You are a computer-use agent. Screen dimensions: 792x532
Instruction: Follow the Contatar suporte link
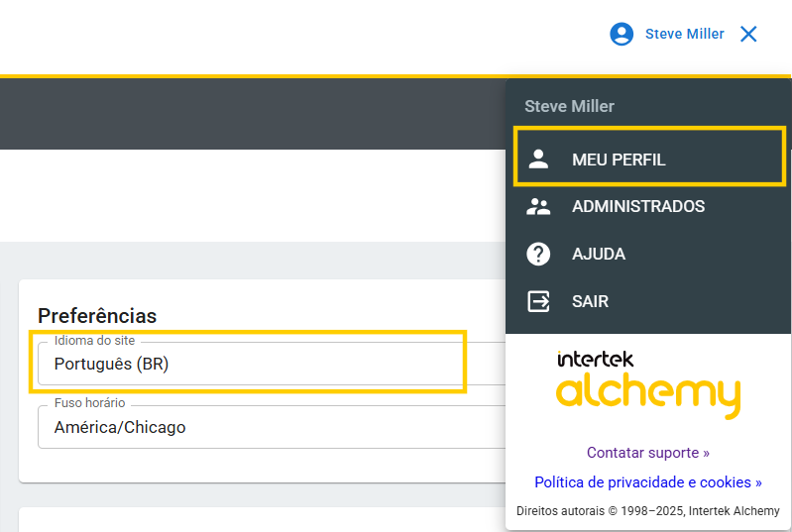pos(647,453)
